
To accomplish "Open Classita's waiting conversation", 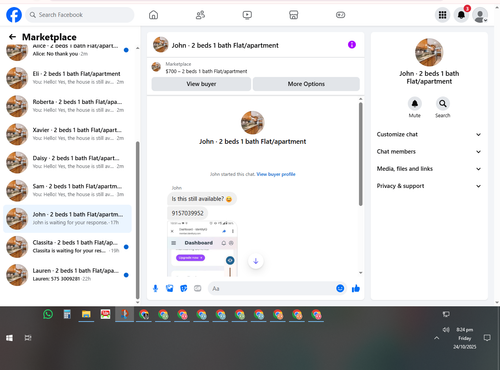I will coord(67,247).
